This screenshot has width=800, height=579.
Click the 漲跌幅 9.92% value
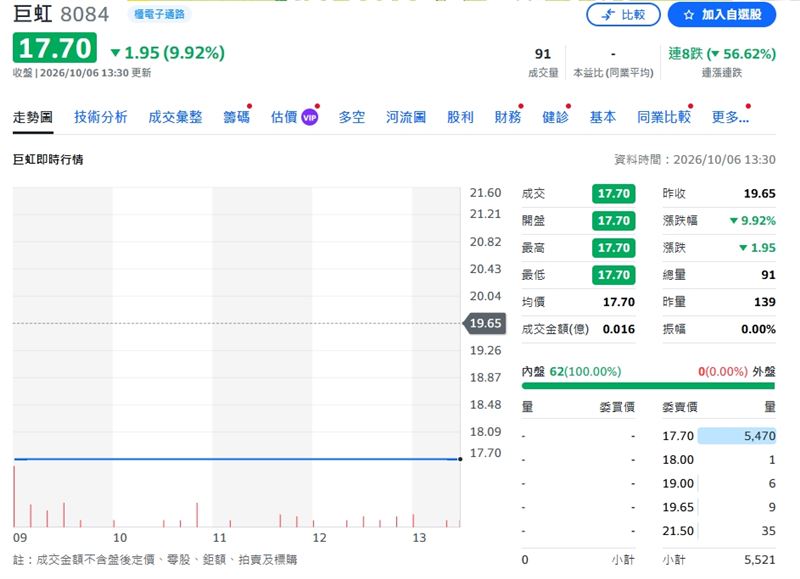[753, 221]
